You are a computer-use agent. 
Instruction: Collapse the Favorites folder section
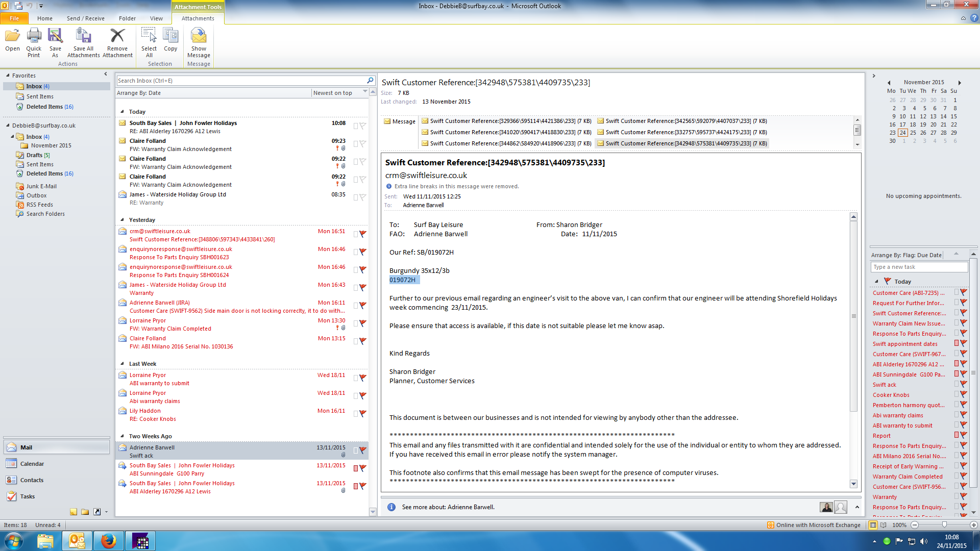(8, 76)
